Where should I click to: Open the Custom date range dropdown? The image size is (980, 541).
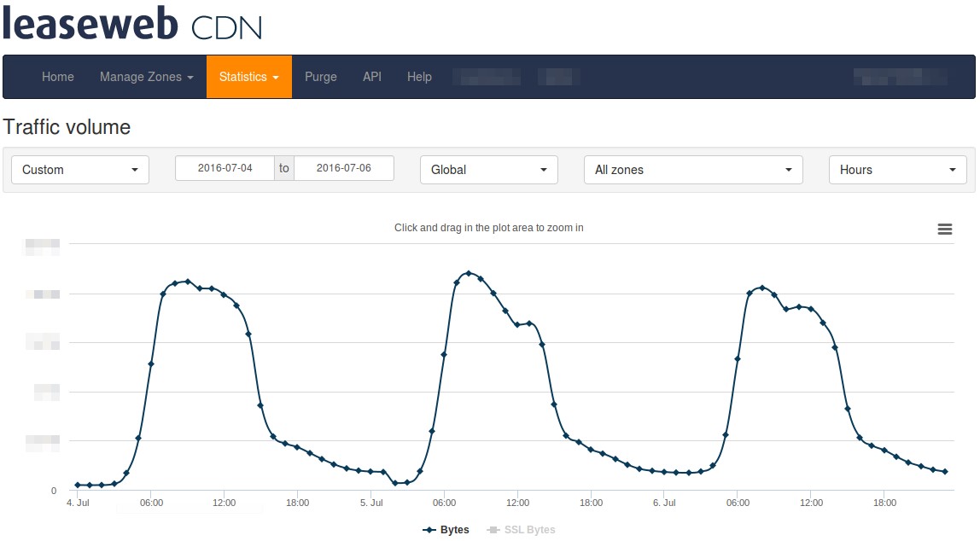(x=80, y=170)
